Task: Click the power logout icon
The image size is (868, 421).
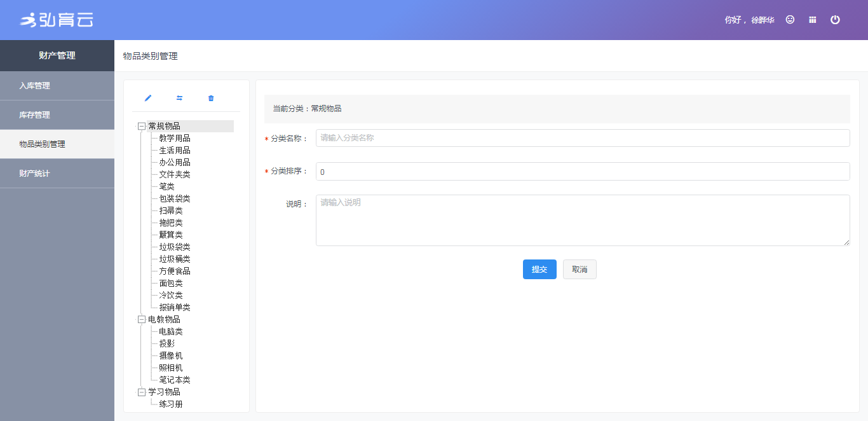Action: coord(835,20)
